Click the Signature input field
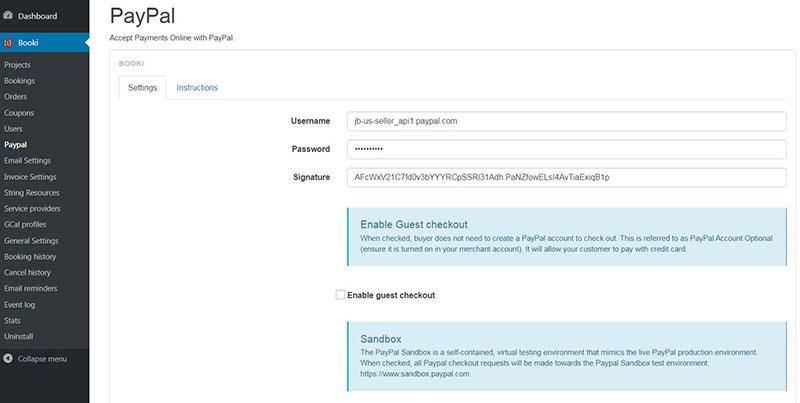800x403 pixels. coord(566,178)
